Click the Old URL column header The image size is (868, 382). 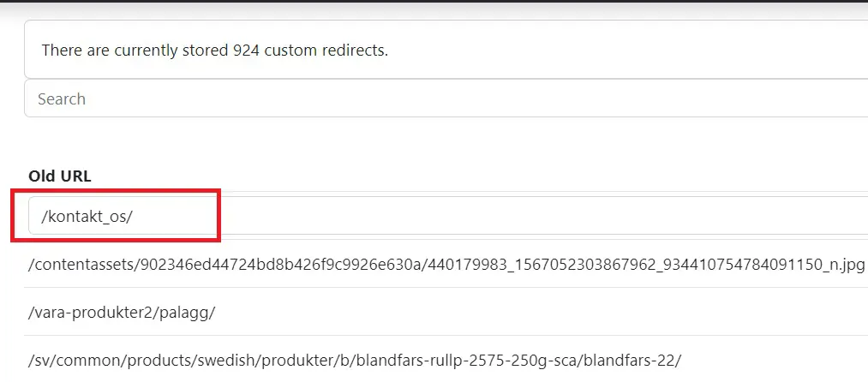[60, 176]
